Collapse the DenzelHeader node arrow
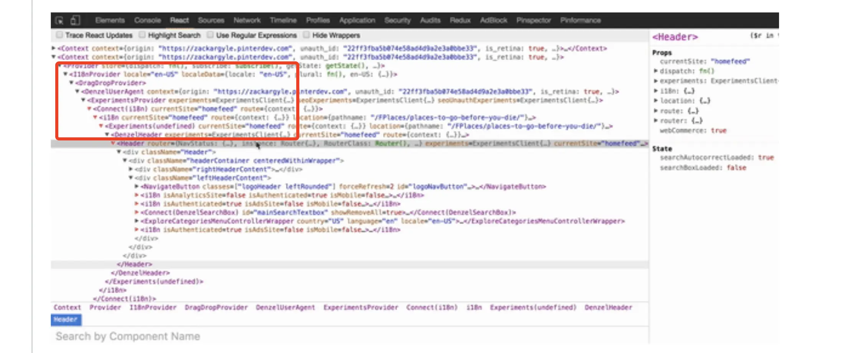 point(107,135)
